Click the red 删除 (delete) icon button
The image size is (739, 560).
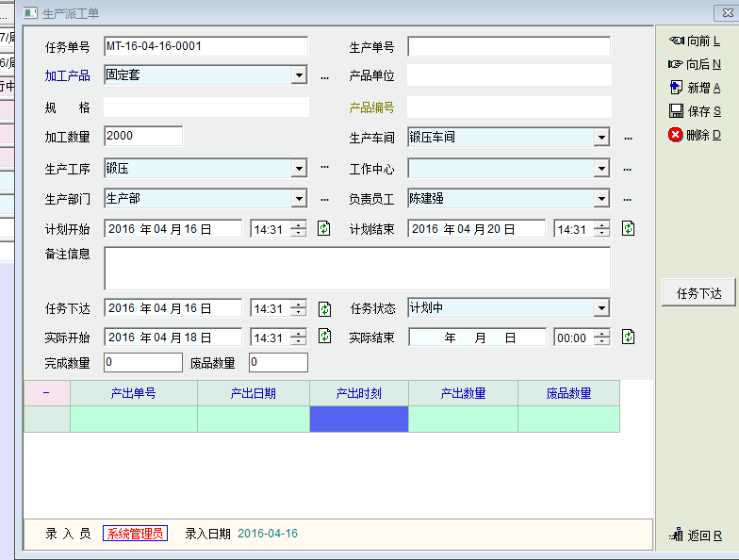tap(676, 135)
